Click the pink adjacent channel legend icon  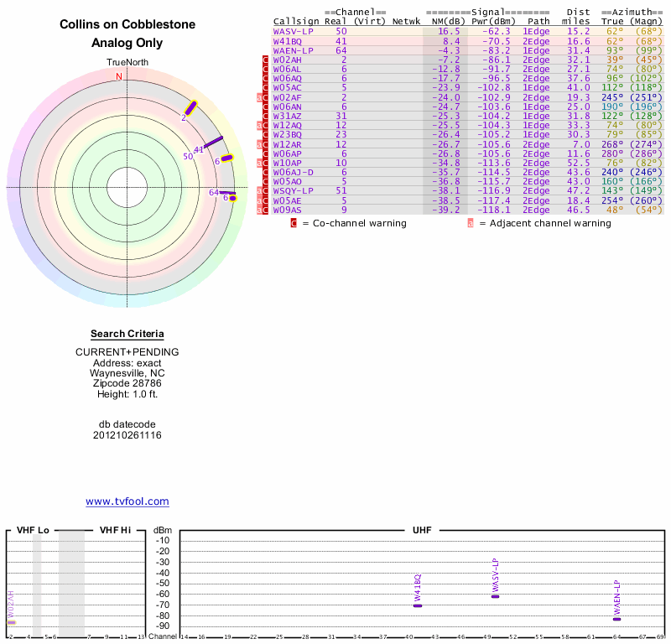[x=471, y=223]
